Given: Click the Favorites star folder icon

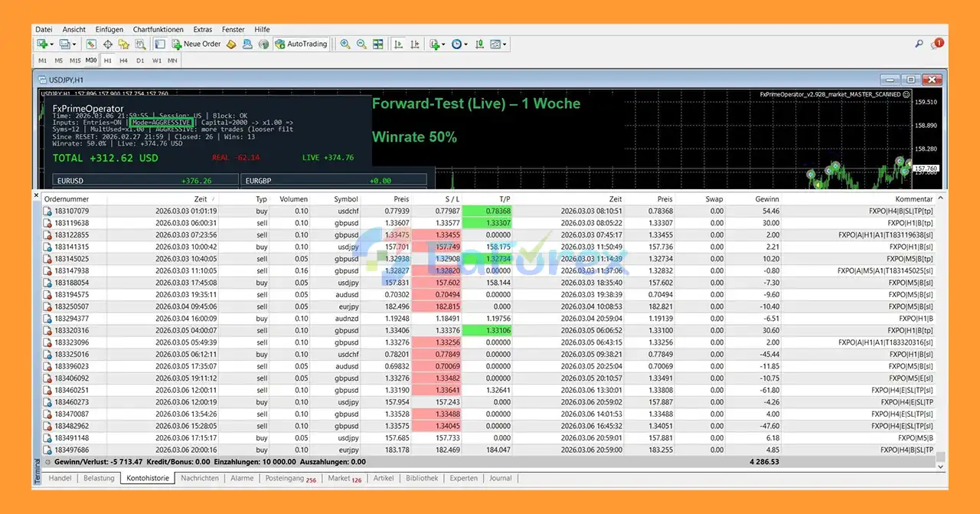Looking at the screenshot, I should (x=124, y=44).
